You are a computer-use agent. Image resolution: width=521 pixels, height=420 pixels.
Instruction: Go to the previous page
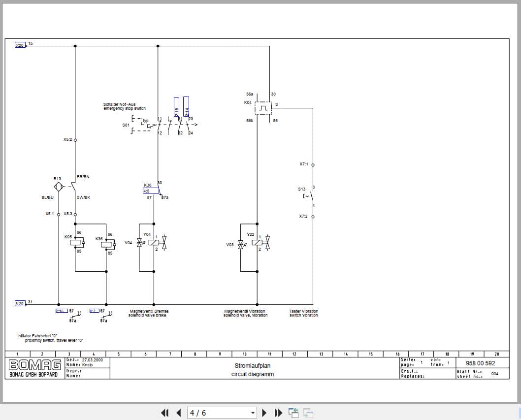(179, 413)
